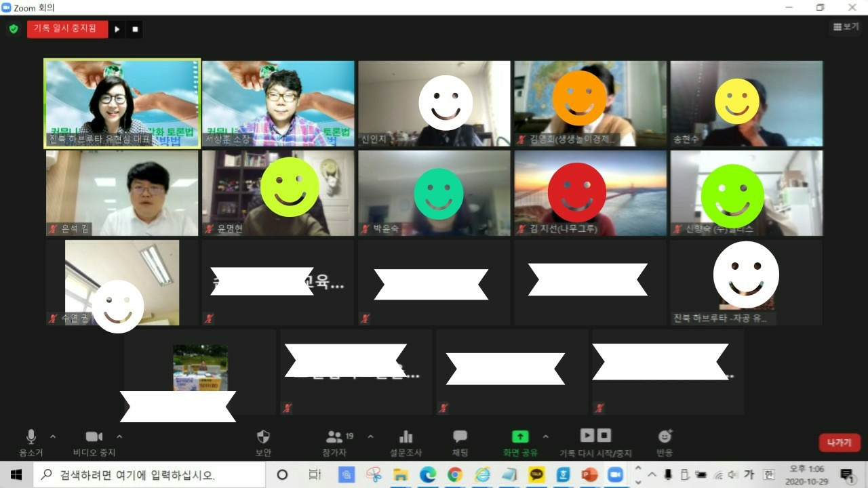Click the participant name 신인지
The width and height of the screenshot is (868, 488).
tap(374, 140)
